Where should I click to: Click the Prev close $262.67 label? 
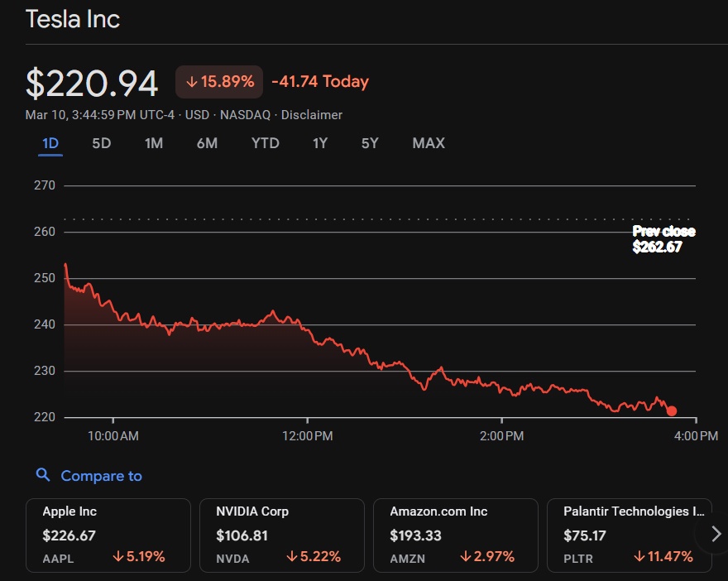(663, 239)
